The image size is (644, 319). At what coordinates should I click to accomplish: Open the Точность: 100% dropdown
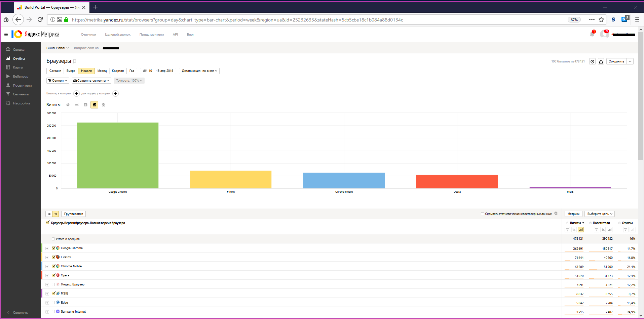129,81
